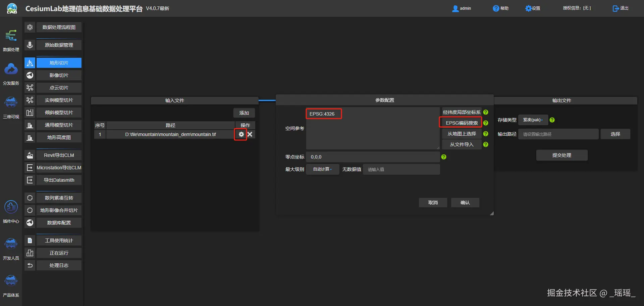Remove mountain.tif row with X icon
This screenshot has width=644, height=306.
(x=250, y=134)
